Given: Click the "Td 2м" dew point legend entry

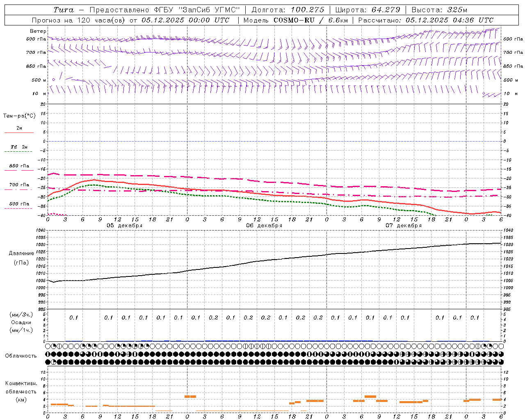Looking at the screenshot, I should pos(19,147).
